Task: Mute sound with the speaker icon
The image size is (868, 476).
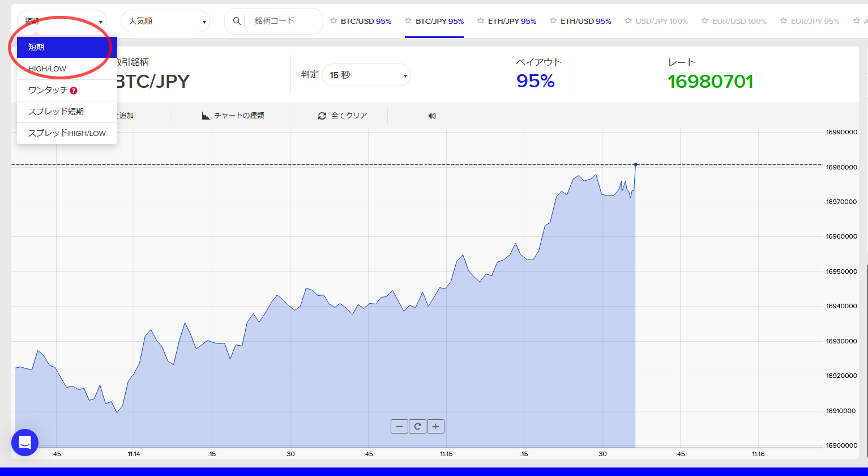Action: [432, 116]
